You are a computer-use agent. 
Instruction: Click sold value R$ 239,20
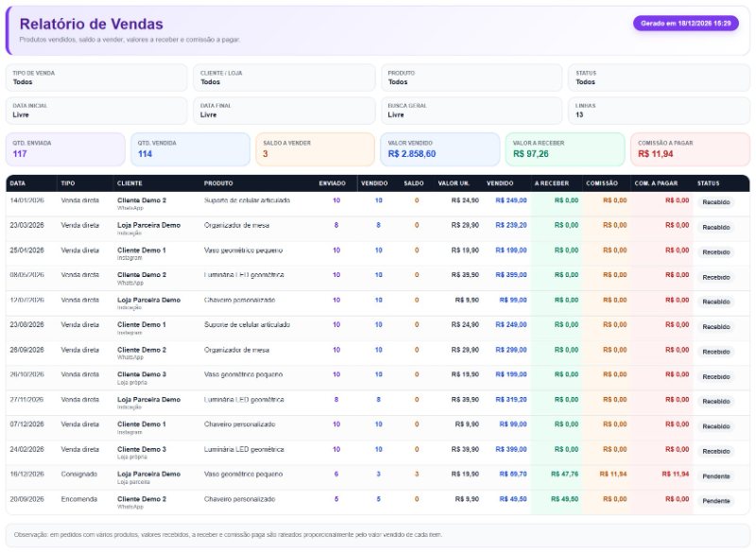tap(511, 225)
